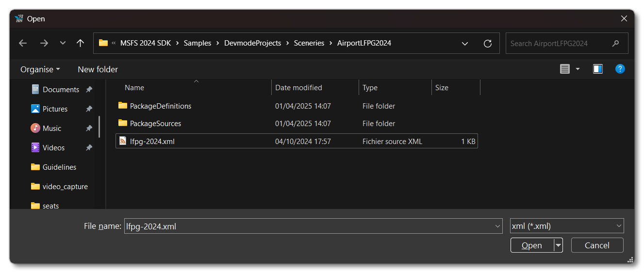Unpin Music using pin icon
Screen dimensions: 644x273
pyautogui.click(x=89, y=128)
